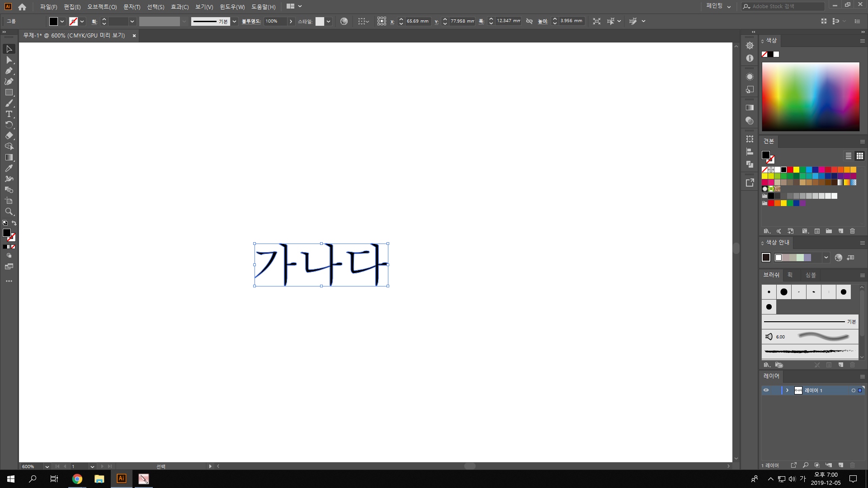Expand 레이어 1 in the layers panel
This screenshot has width=868, height=488.
click(x=787, y=390)
